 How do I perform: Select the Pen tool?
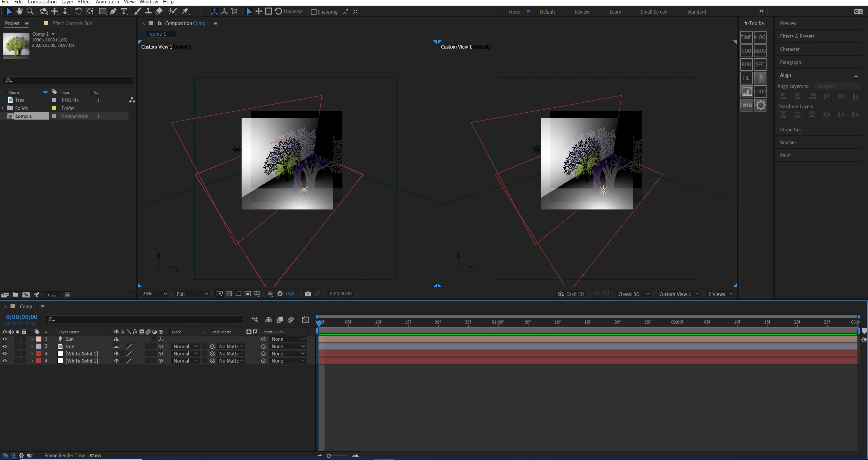(113, 11)
